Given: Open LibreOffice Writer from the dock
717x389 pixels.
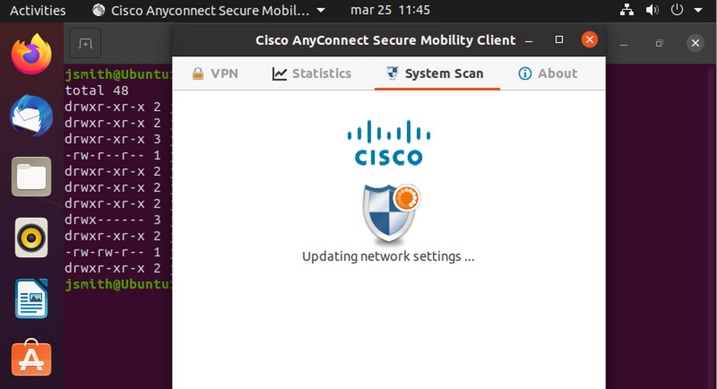Looking at the screenshot, I should pyautogui.click(x=31, y=298).
